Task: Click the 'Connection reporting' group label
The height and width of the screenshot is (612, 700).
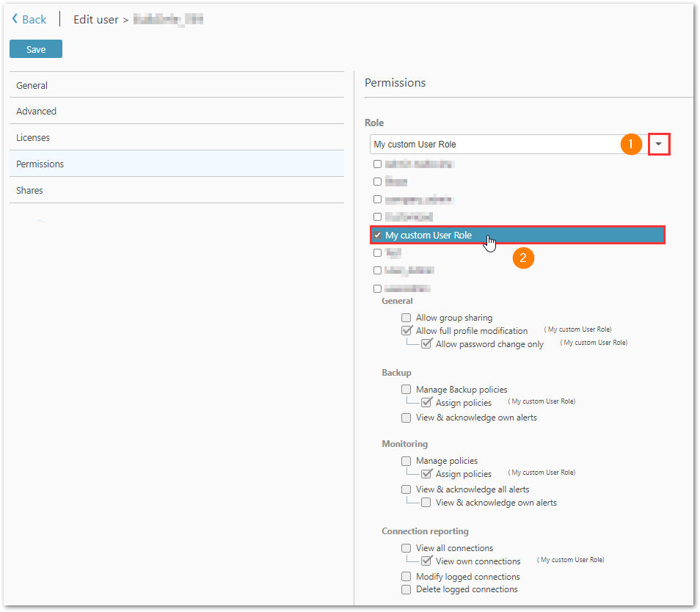Action: (425, 531)
